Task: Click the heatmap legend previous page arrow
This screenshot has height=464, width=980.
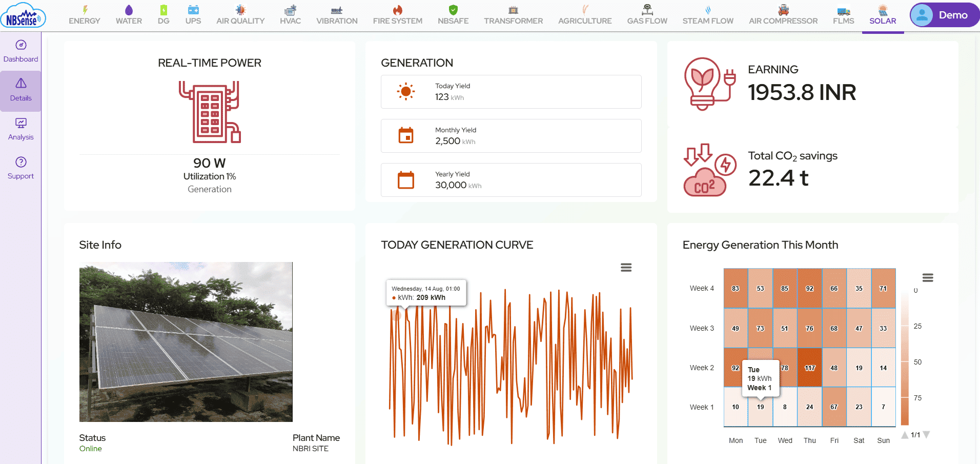Action: click(905, 435)
